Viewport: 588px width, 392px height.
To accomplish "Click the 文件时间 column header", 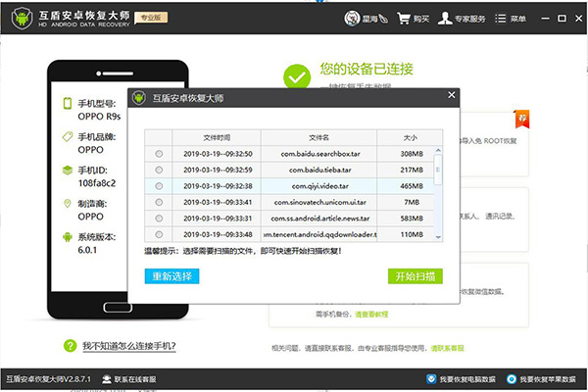I will pyautogui.click(x=217, y=137).
